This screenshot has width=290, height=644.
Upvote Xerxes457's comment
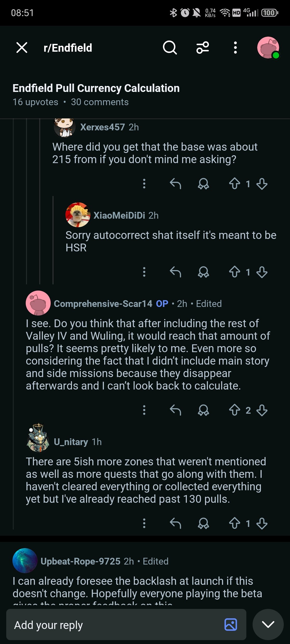tap(235, 184)
